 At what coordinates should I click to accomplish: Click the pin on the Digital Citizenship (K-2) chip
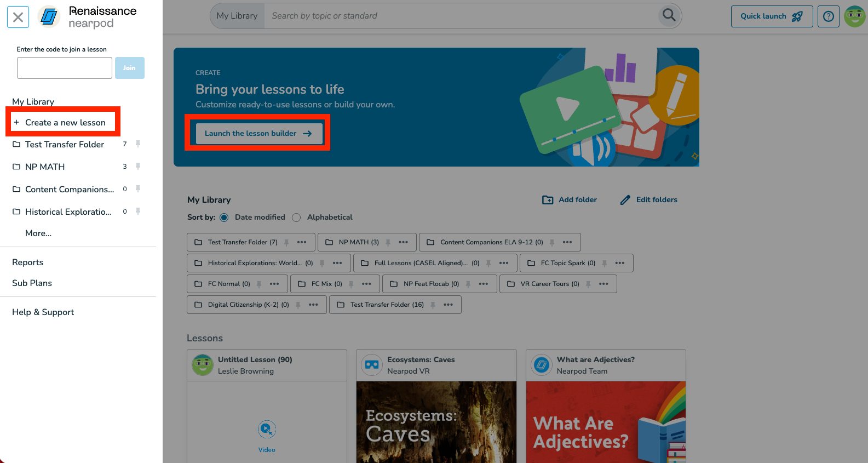(x=298, y=305)
